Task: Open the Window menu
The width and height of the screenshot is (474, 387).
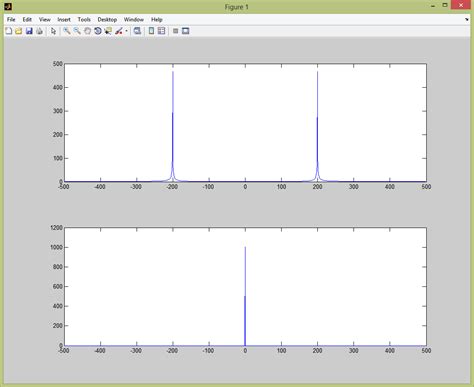Action: click(x=134, y=19)
